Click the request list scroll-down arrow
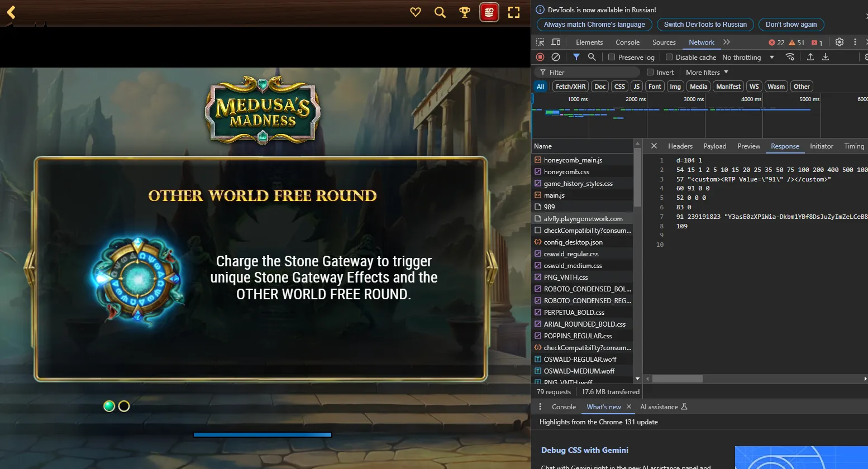 point(637,379)
